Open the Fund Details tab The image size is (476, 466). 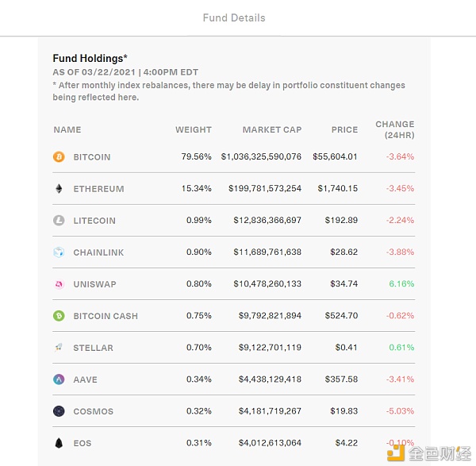(234, 17)
